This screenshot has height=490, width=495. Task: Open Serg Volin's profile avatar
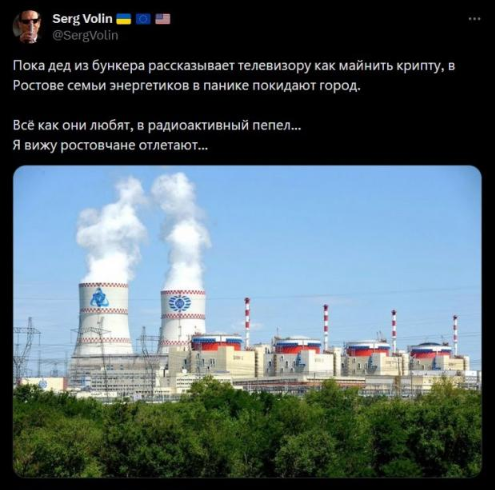27,27
